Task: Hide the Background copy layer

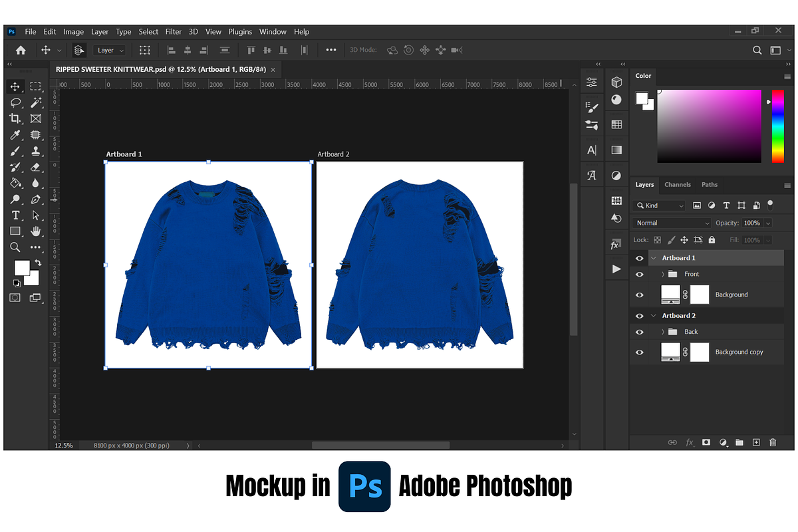Action: tap(640, 352)
